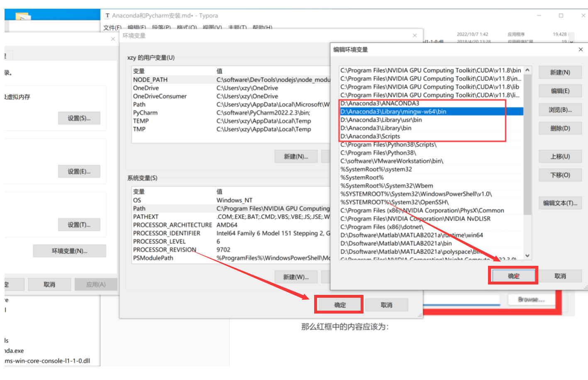Select D:\Anaconda3\Scripts entry
588x380 pixels.
tap(431, 136)
